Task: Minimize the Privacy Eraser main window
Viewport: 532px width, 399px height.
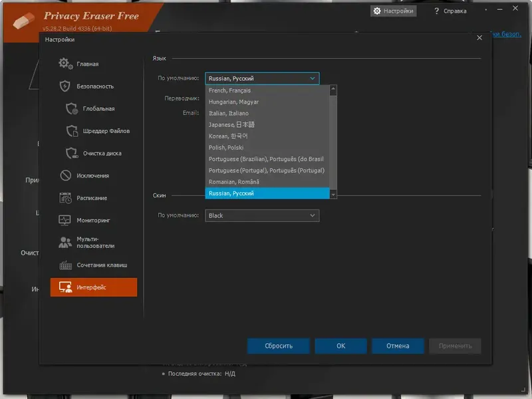Action: 500,9
